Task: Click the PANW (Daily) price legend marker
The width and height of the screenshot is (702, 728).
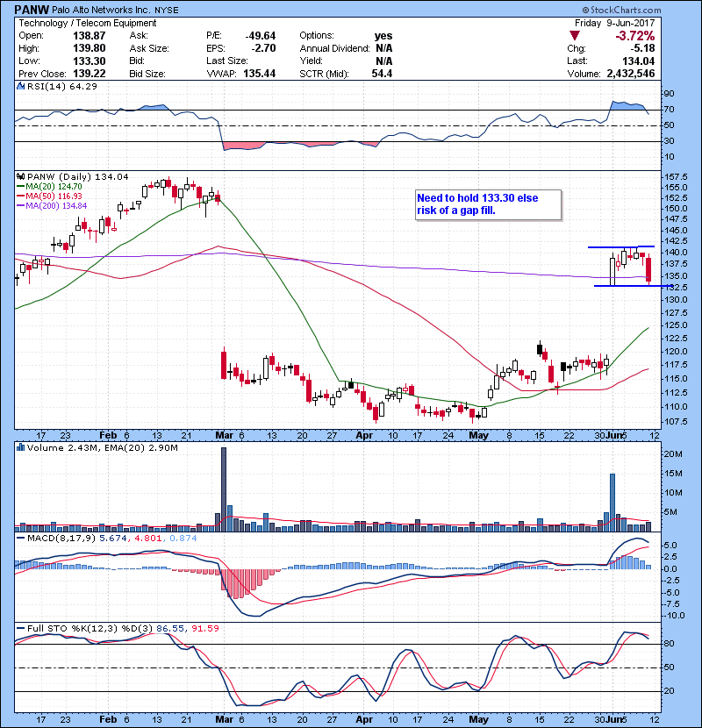Action: tap(19, 175)
